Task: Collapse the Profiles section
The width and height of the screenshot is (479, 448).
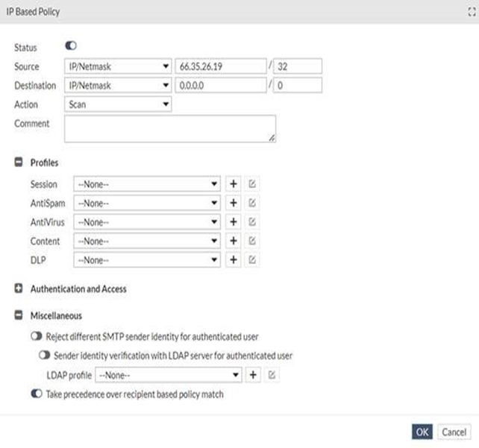Action: pos(19,163)
